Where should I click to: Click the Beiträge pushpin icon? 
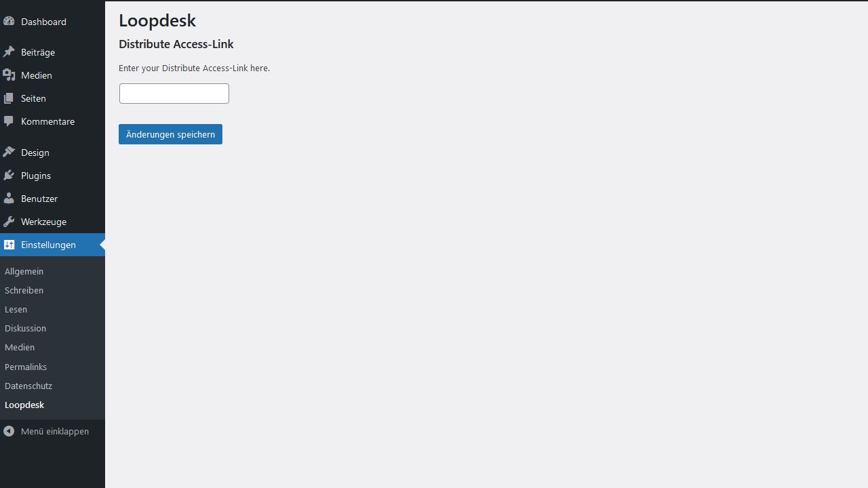pyautogui.click(x=9, y=52)
